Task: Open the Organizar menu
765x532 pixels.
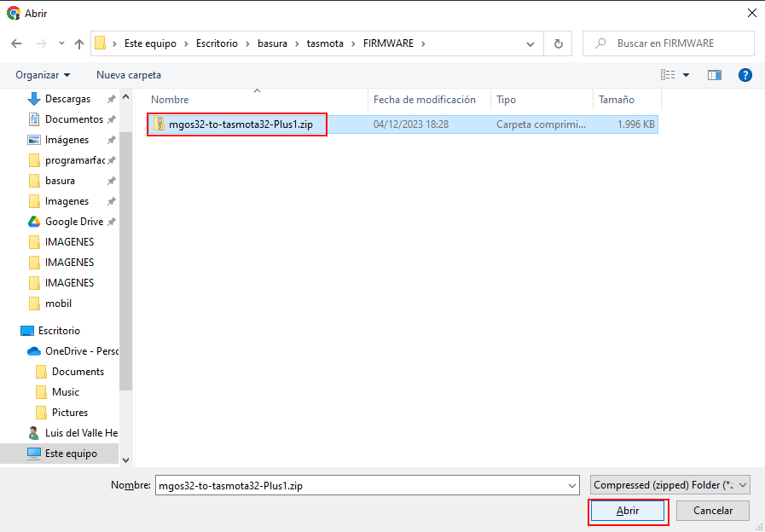Action: pos(43,75)
